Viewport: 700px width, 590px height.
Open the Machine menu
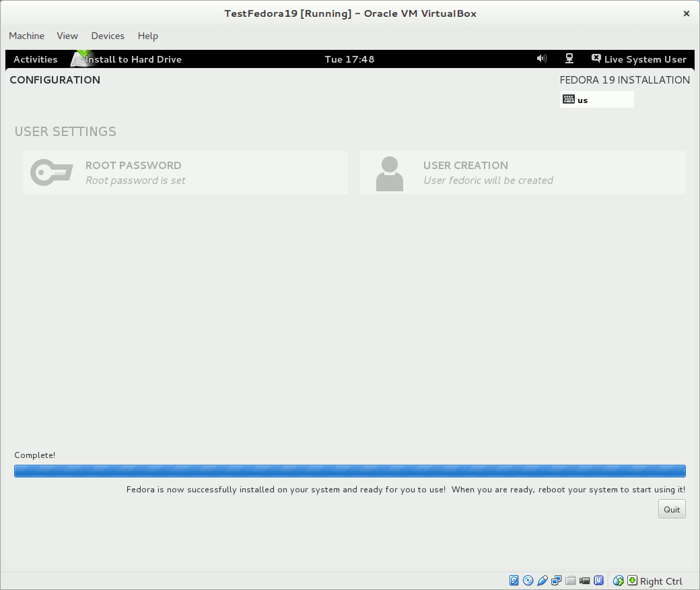27,36
